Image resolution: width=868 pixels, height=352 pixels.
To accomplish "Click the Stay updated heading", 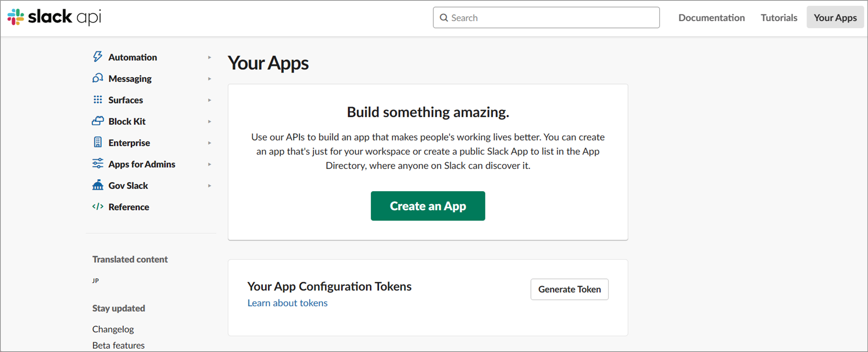I will point(119,308).
